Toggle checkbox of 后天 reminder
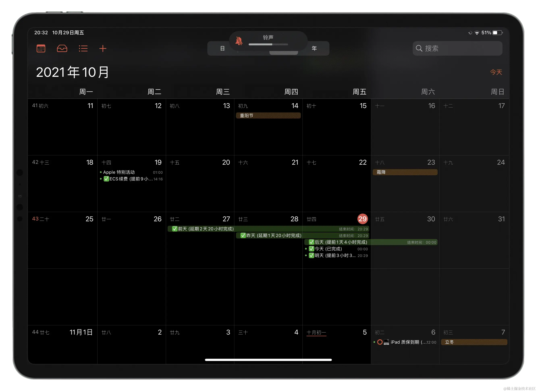The image size is (537, 392). coord(312,242)
